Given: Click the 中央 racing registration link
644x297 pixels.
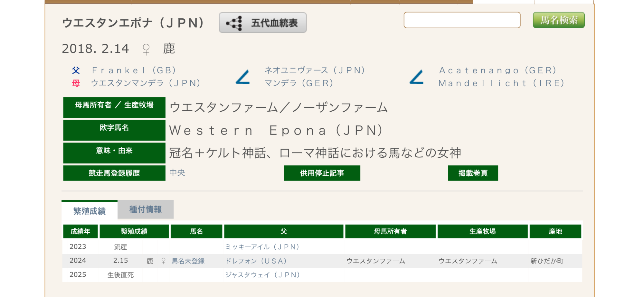Looking at the screenshot, I should 177,173.
